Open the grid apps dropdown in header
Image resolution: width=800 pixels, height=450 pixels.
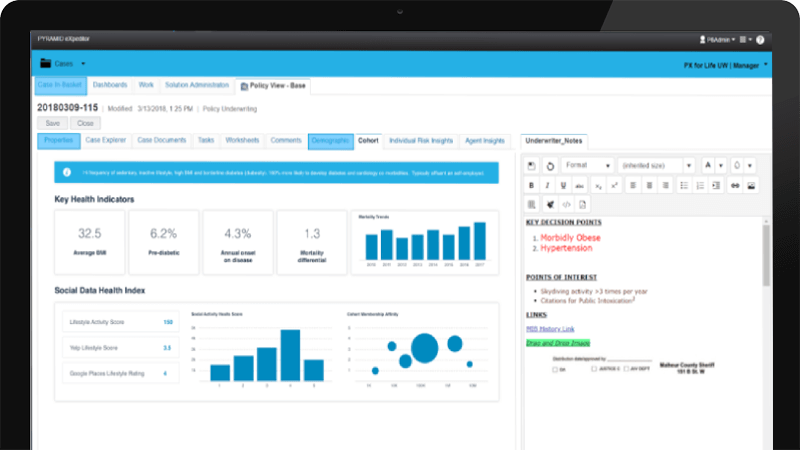point(746,40)
